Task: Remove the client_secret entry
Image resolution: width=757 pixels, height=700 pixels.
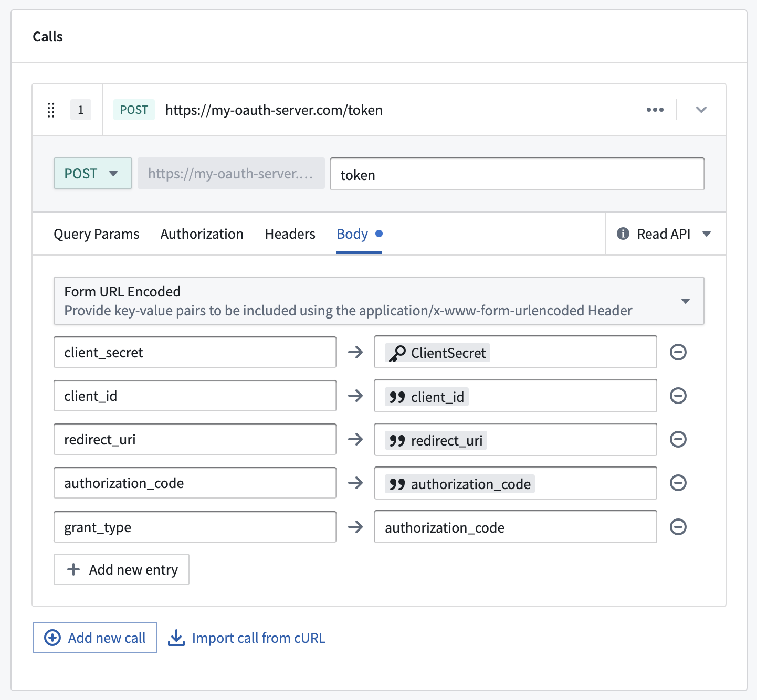Action: [678, 352]
